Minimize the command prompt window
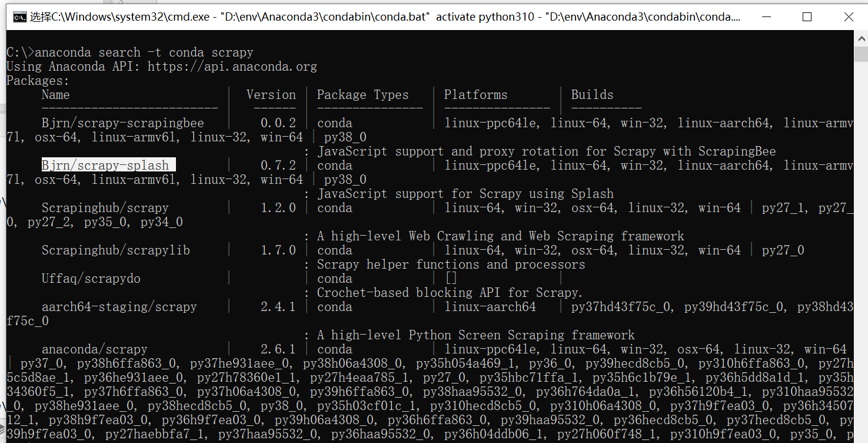The height and width of the screenshot is (443, 868). click(x=766, y=17)
